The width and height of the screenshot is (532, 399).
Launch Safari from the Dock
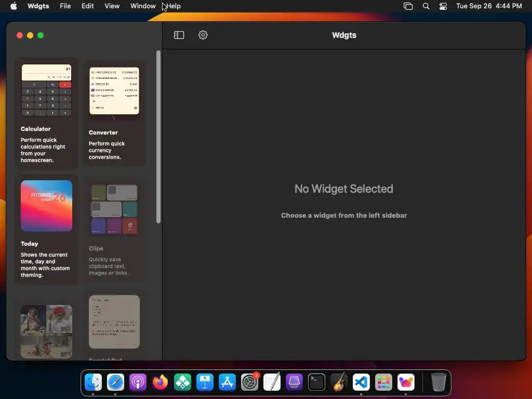[x=115, y=382]
